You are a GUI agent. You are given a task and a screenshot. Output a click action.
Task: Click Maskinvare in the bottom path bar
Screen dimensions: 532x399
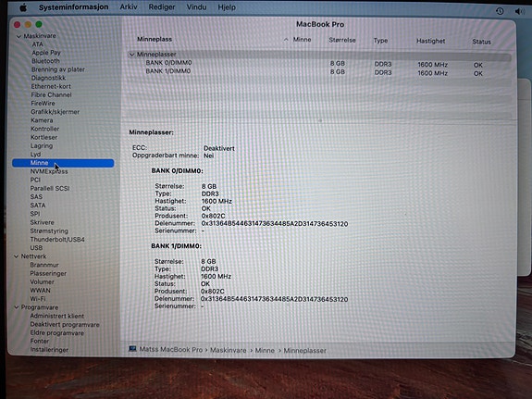click(x=229, y=351)
